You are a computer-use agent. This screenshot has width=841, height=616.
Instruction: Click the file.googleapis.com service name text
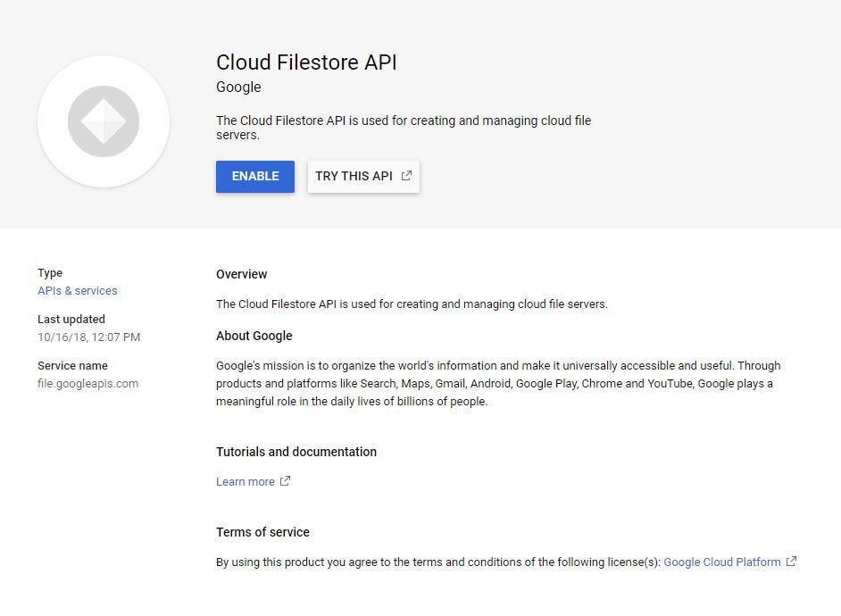tap(87, 384)
